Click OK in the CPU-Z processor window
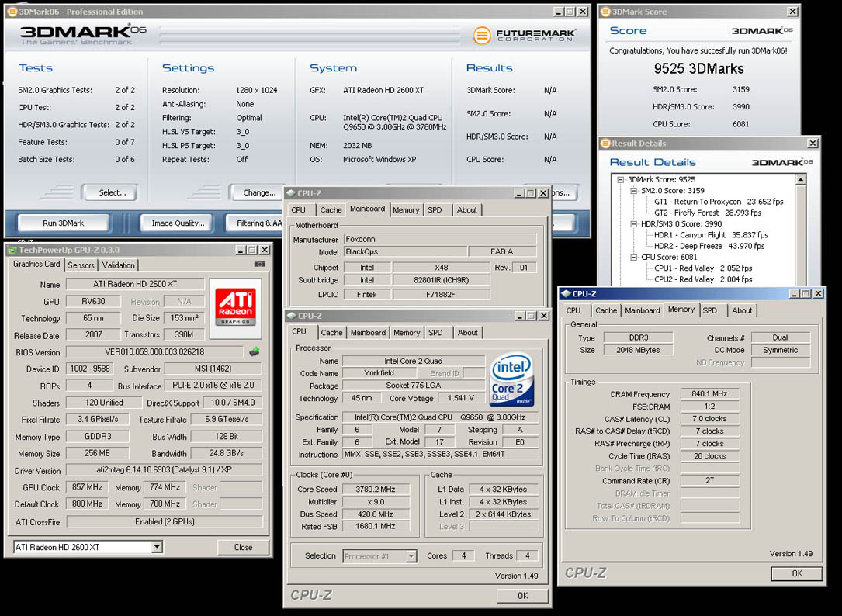 pyautogui.click(x=522, y=596)
